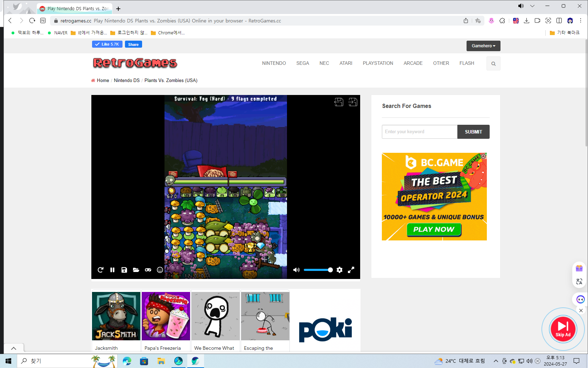
Task: Open Escaping the Prison thumbnail
Action: point(265,316)
